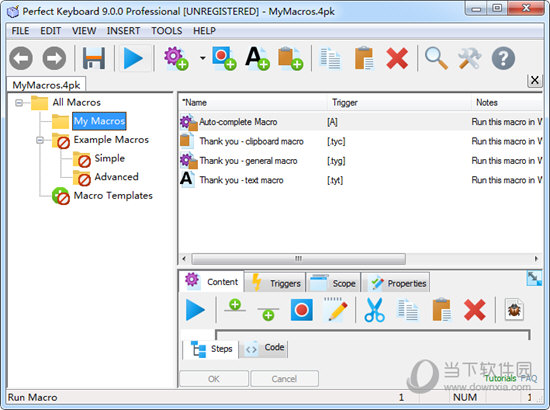This screenshot has width=550, height=410.
Task: Collapse the Example Macros folder
Action: point(40,140)
